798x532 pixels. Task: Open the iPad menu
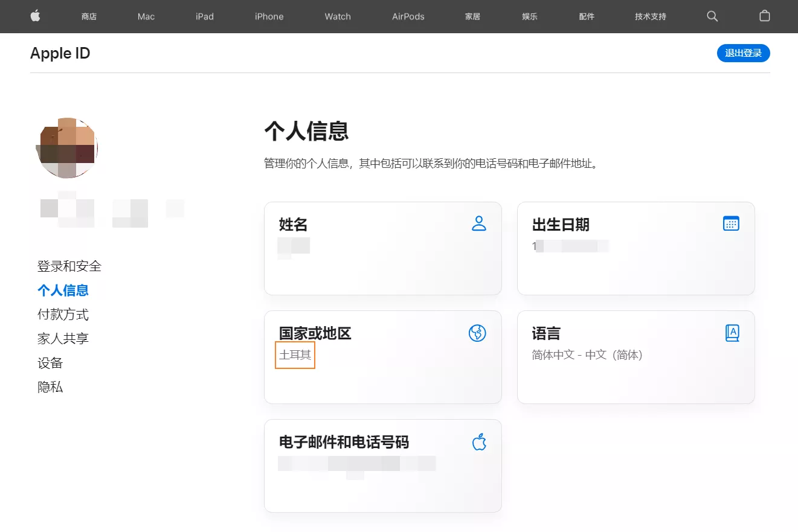point(205,16)
